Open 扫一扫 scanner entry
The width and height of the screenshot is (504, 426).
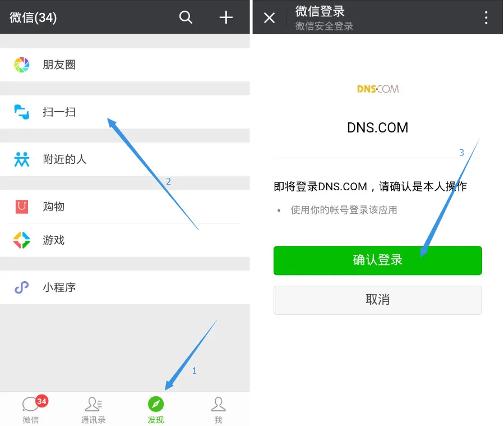pos(124,112)
